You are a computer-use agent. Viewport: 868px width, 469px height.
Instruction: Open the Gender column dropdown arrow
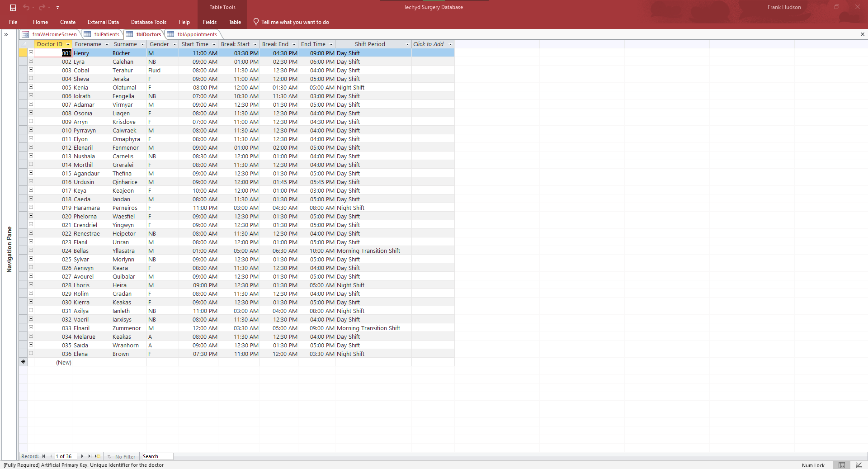tap(175, 44)
